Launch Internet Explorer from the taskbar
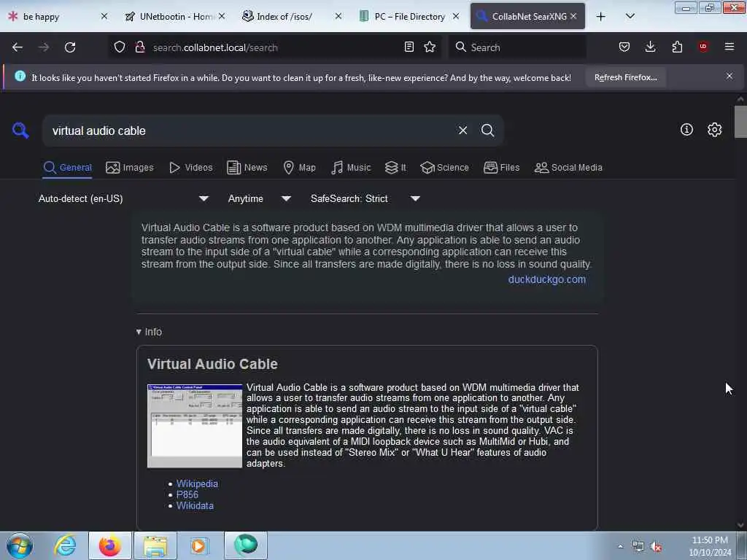 [65, 545]
